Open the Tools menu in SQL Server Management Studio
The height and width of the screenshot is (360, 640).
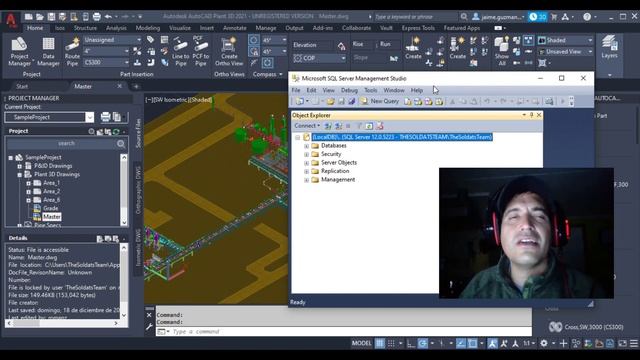click(x=370, y=90)
